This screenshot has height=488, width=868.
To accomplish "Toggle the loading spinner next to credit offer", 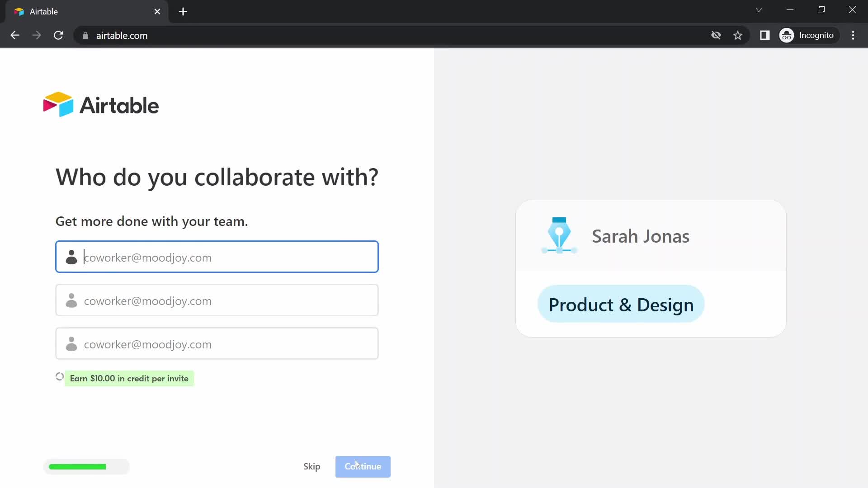I will click(x=60, y=378).
